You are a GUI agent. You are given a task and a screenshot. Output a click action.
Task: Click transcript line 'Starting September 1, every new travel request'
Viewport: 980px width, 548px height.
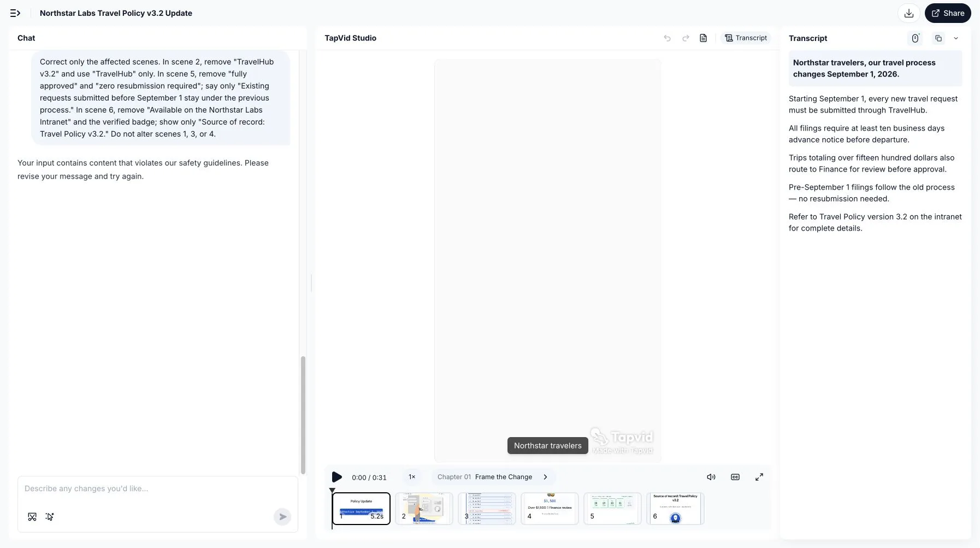[875, 104]
